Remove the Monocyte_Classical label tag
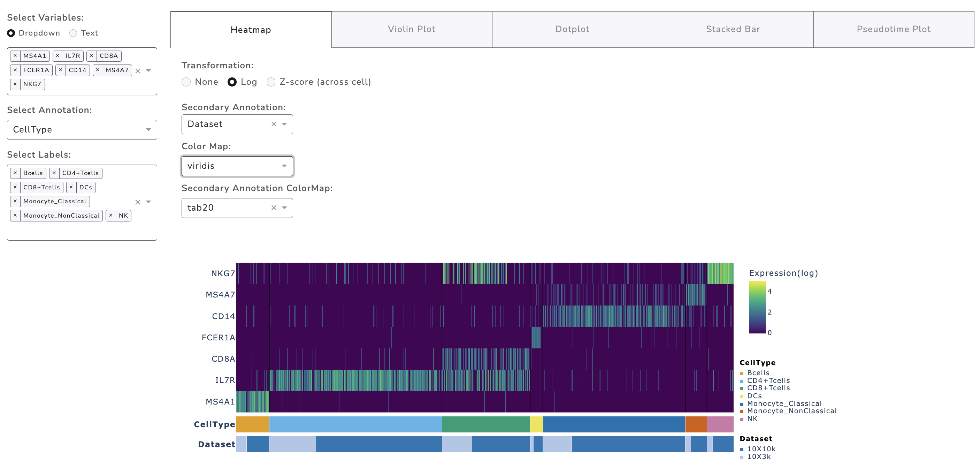This screenshot has height=468, width=980. (x=15, y=202)
